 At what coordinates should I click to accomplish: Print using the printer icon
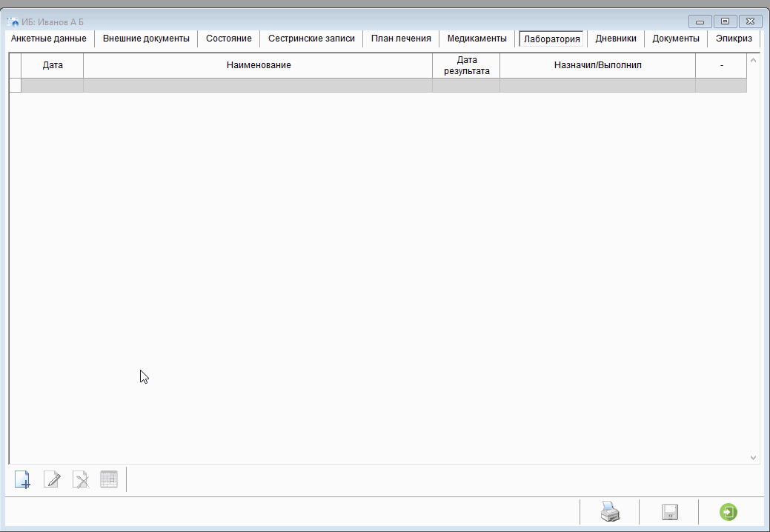(609, 512)
